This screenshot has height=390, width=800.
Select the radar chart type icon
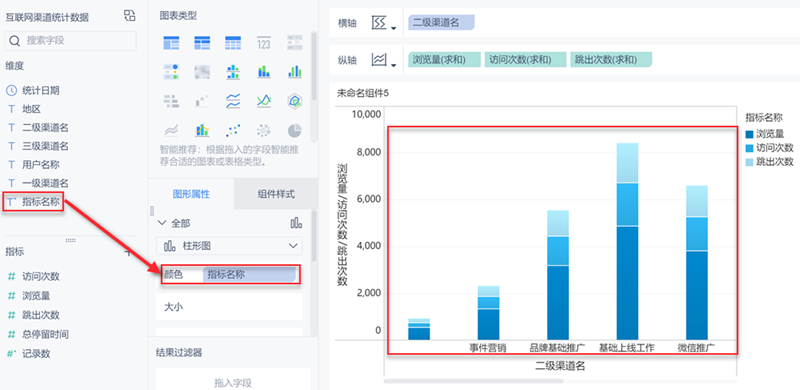294,101
